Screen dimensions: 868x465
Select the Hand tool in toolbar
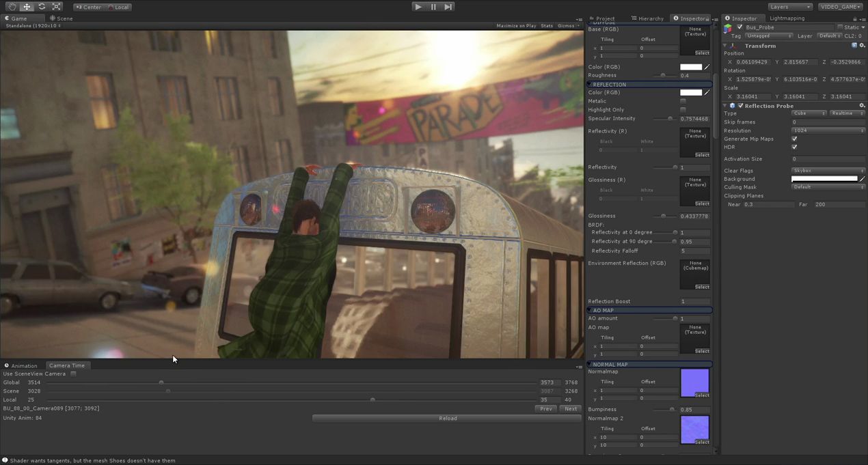(x=12, y=7)
